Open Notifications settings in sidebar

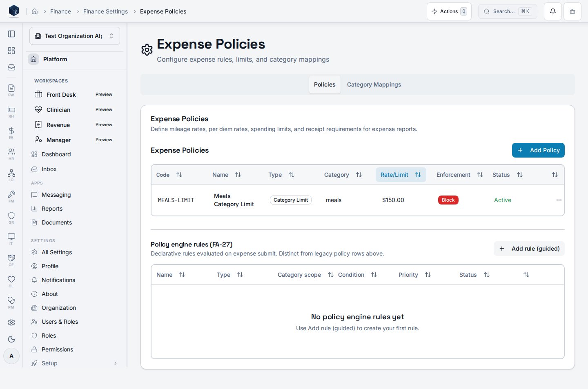pyautogui.click(x=75, y=280)
